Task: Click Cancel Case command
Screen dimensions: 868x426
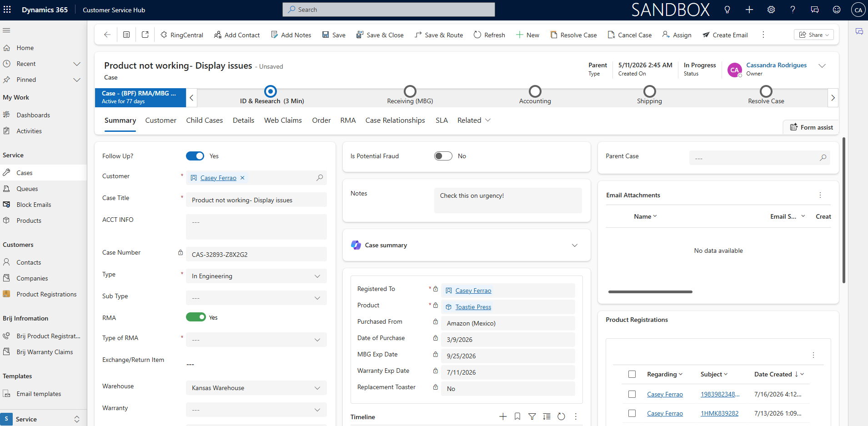Action: 630,35
